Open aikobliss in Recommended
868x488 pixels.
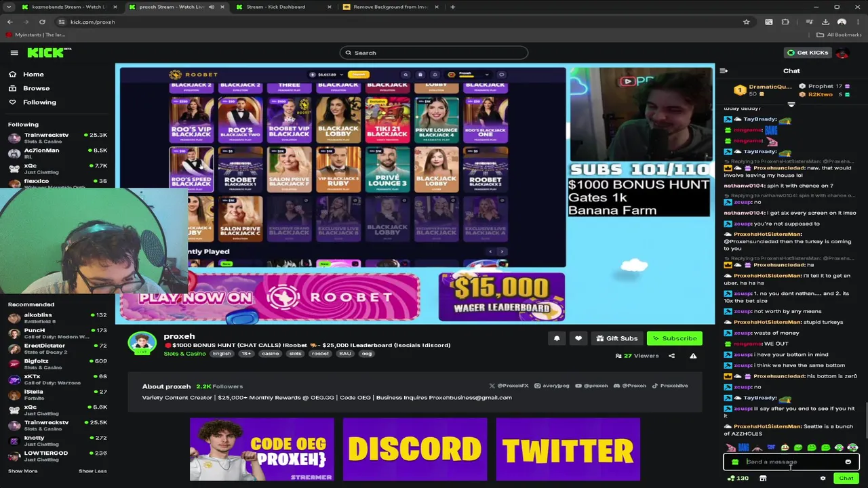pos(58,318)
